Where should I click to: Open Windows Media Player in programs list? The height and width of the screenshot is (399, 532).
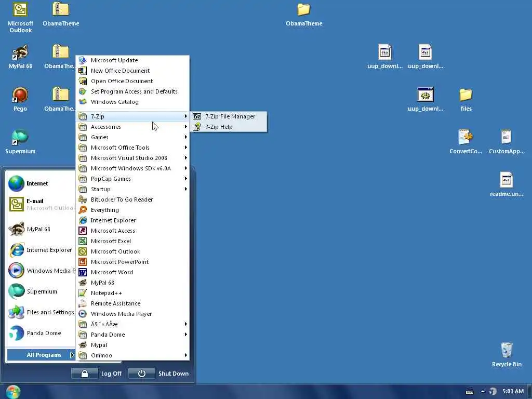[132, 314]
